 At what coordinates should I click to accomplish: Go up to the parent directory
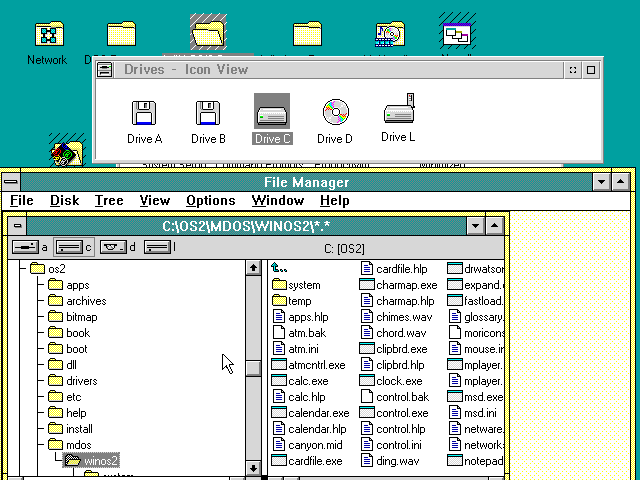[279, 268]
